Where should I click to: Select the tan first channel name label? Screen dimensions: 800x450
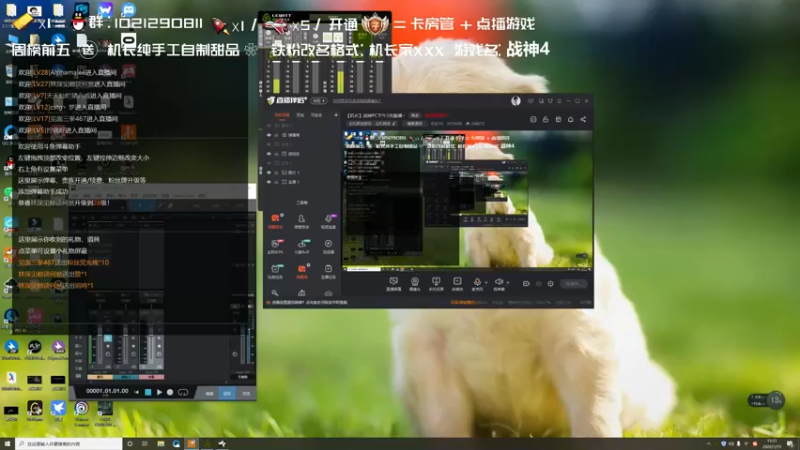click(x=100, y=377)
